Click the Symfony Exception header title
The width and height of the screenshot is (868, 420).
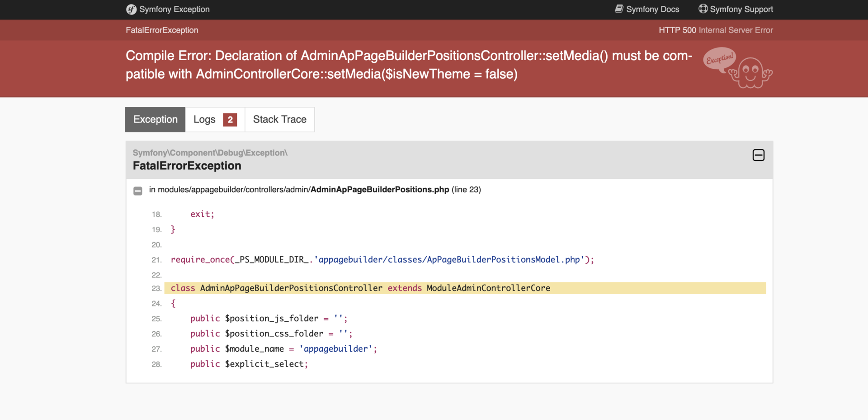pyautogui.click(x=174, y=10)
